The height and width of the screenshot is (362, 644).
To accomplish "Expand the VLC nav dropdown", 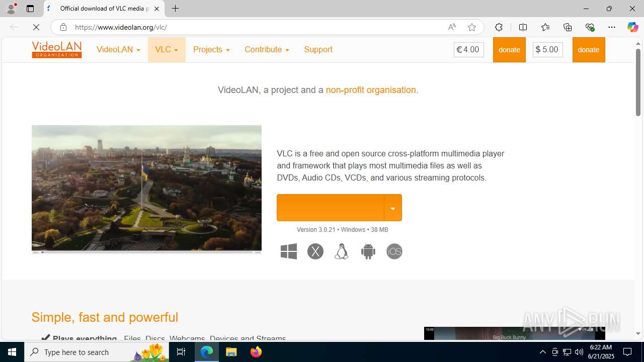I will [167, 50].
